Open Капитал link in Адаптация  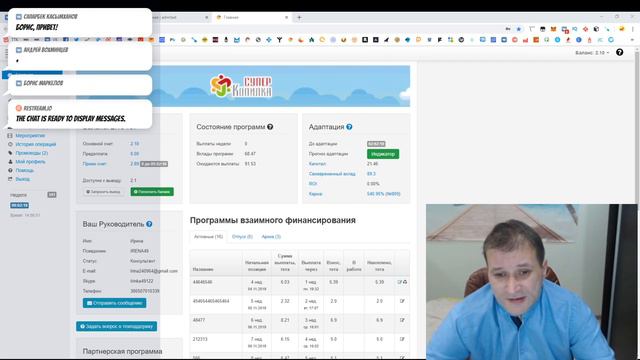[317, 164]
